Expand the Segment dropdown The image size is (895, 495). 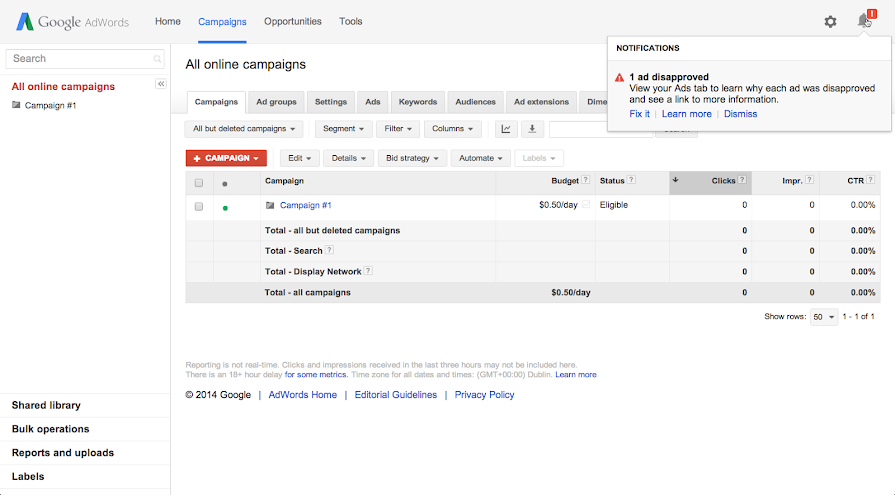pyautogui.click(x=344, y=129)
